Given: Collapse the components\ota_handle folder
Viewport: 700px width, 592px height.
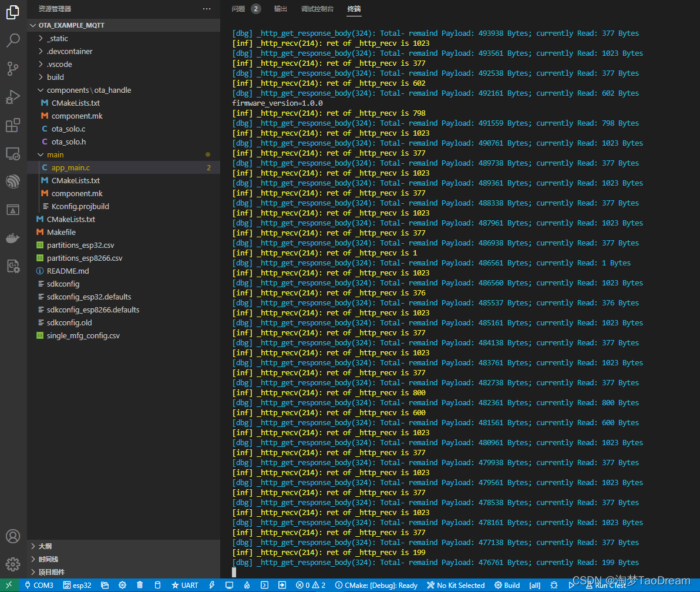Looking at the screenshot, I should coord(124,90).
